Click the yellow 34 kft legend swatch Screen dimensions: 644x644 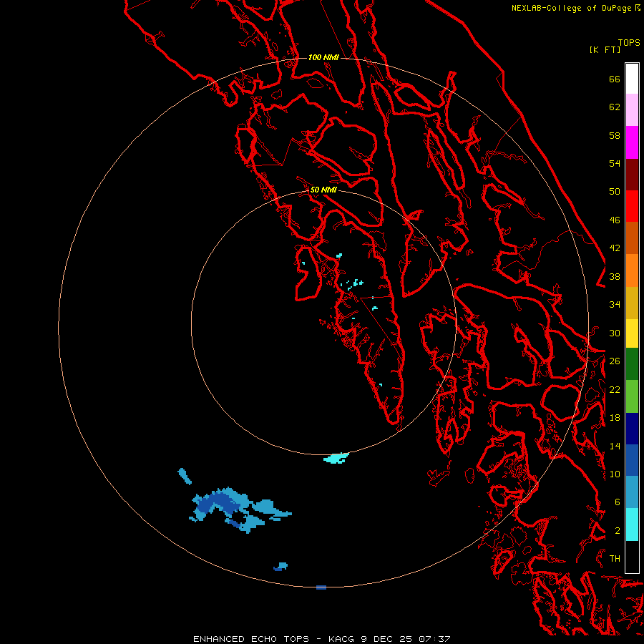632,333
